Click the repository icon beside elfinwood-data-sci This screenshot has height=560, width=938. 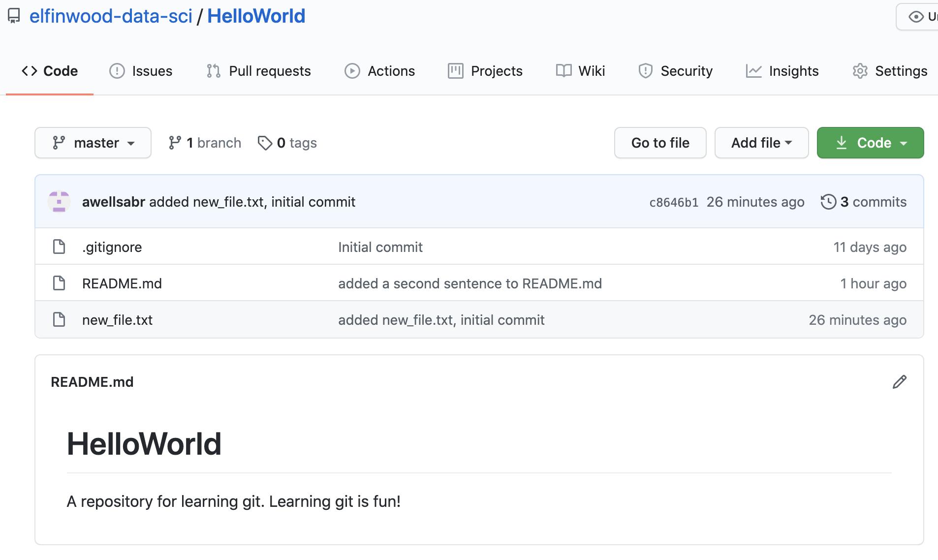[14, 16]
